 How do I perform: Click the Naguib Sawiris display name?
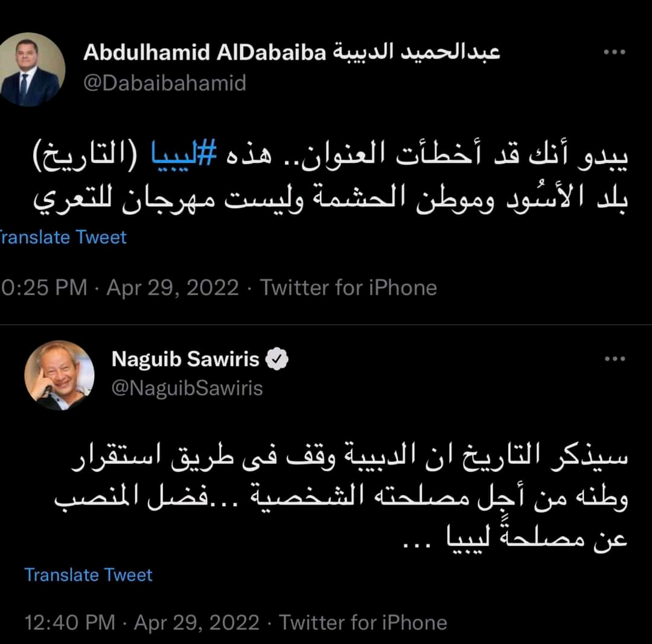185,359
